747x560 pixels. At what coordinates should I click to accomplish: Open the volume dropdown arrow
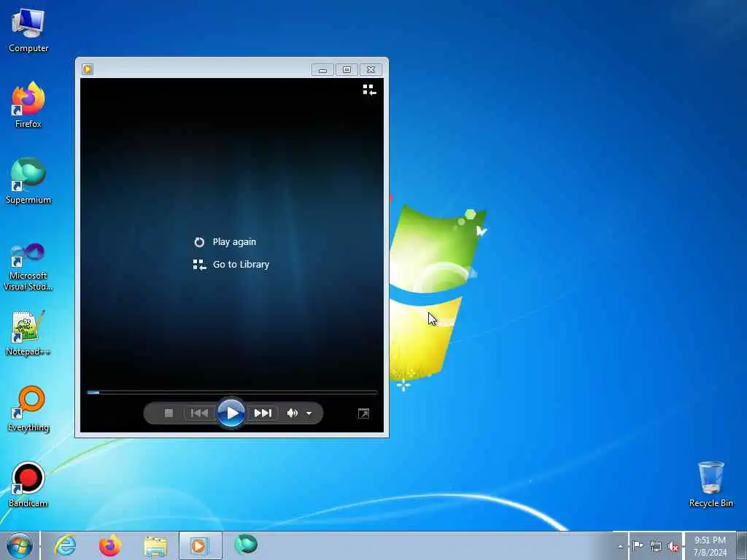tap(309, 413)
